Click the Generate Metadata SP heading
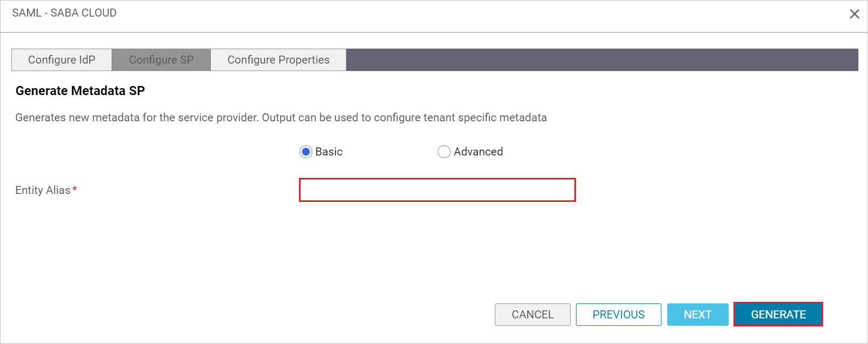This screenshot has width=868, height=344. coord(80,91)
